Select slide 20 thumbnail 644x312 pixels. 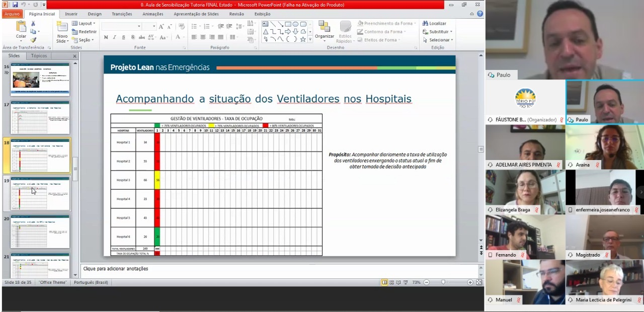click(x=40, y=232)
